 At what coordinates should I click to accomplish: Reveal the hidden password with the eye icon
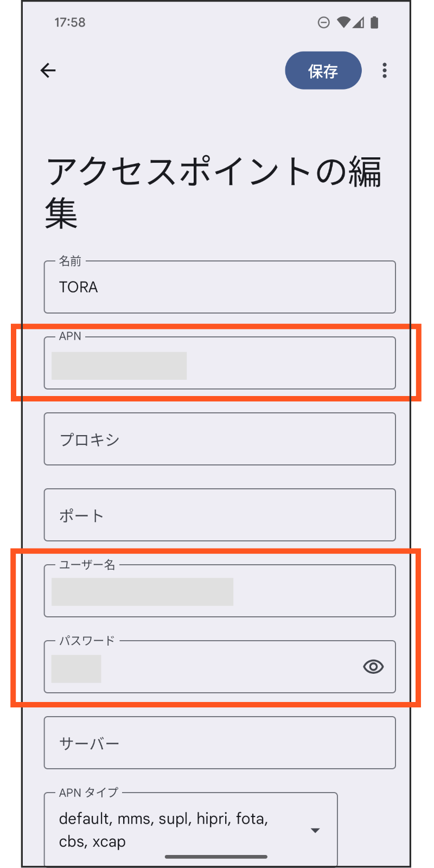[x=373, y=667]
